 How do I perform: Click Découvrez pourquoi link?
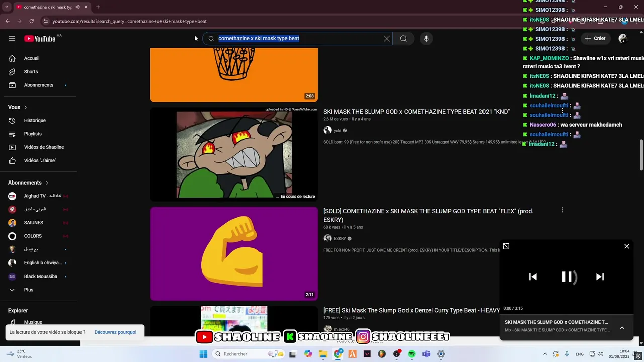tap(115, 332)
